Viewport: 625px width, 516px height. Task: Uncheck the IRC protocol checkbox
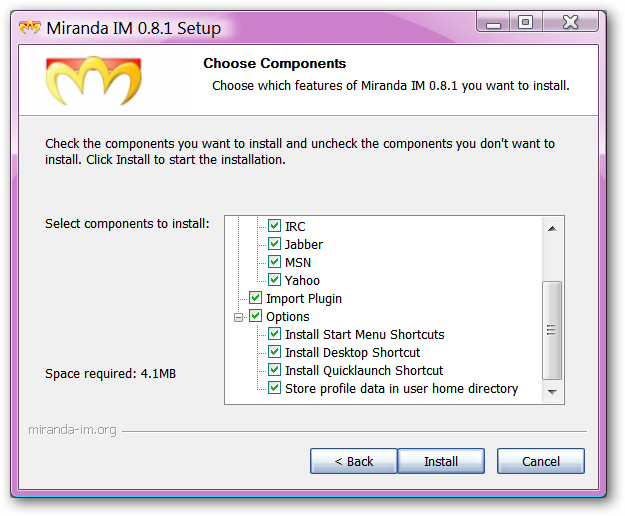[x=274, y=226]
